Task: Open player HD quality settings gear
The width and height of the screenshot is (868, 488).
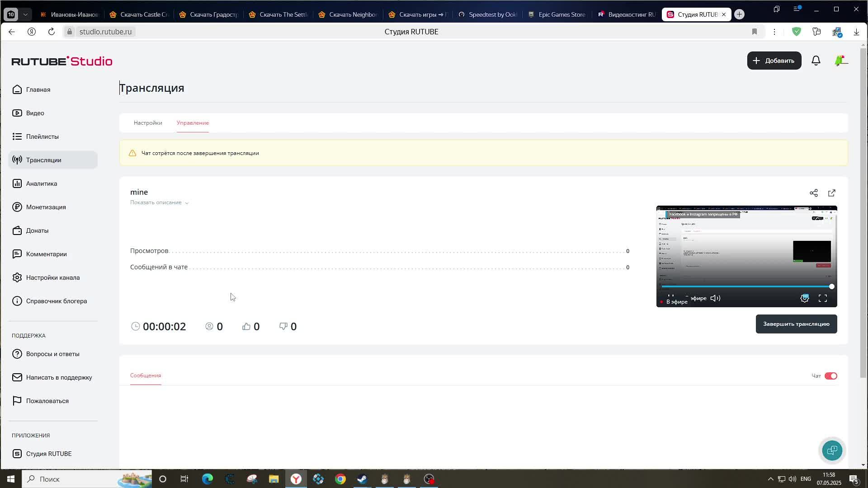Action: point(805,298)
